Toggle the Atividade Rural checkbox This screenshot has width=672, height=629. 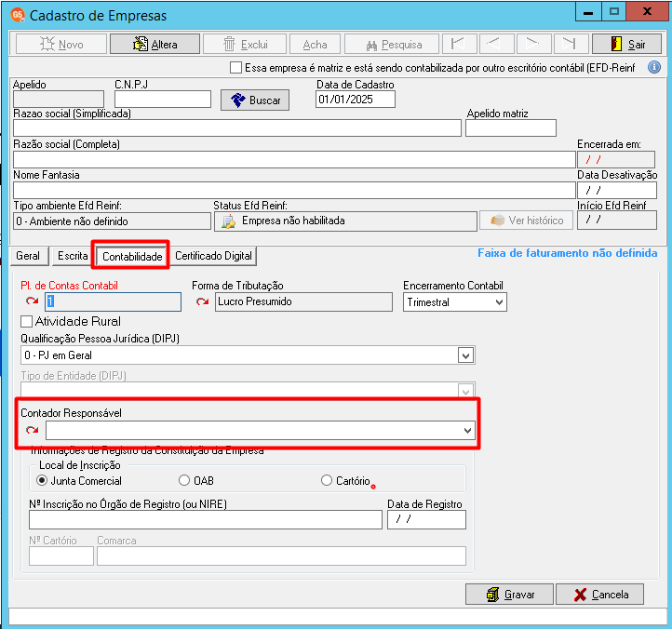27,321
